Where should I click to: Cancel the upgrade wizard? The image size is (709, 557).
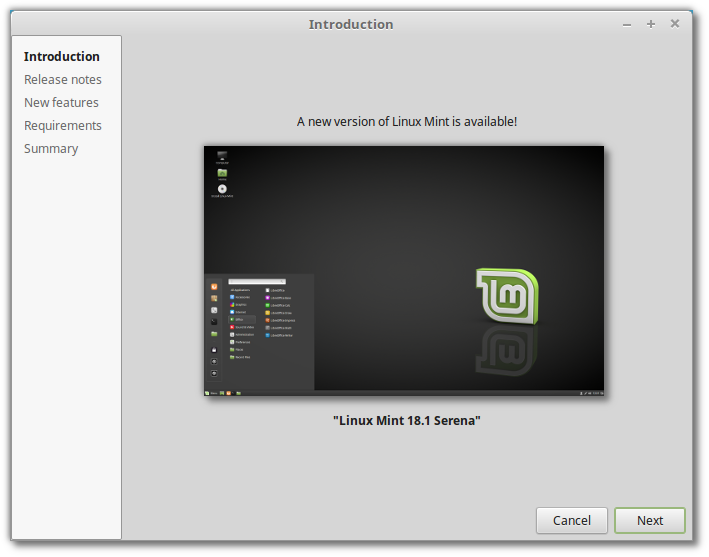[572, 520]
